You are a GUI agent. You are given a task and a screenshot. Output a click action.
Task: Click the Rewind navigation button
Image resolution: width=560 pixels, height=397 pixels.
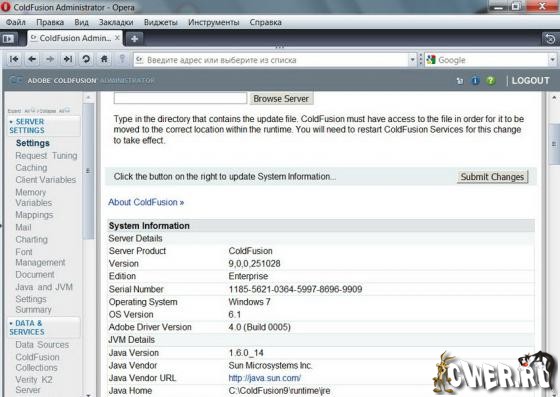[x=14, y=59]
